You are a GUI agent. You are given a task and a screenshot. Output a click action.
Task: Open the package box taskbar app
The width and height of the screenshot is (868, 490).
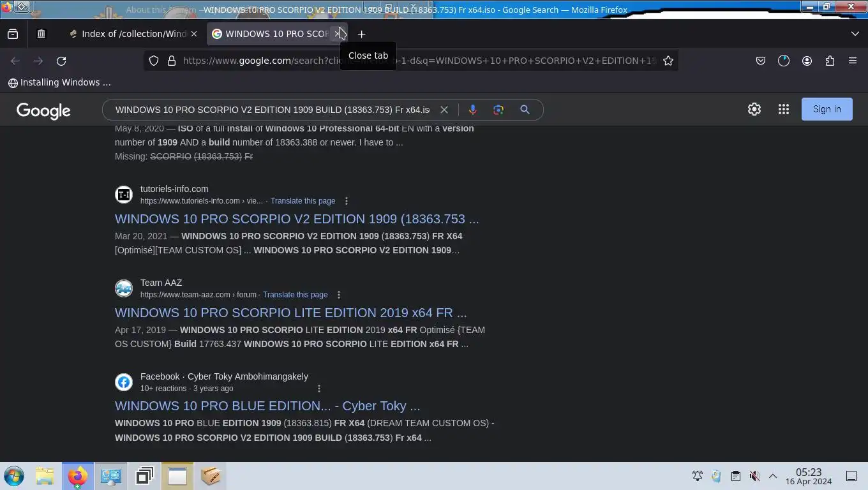click(x=211, y=476)
